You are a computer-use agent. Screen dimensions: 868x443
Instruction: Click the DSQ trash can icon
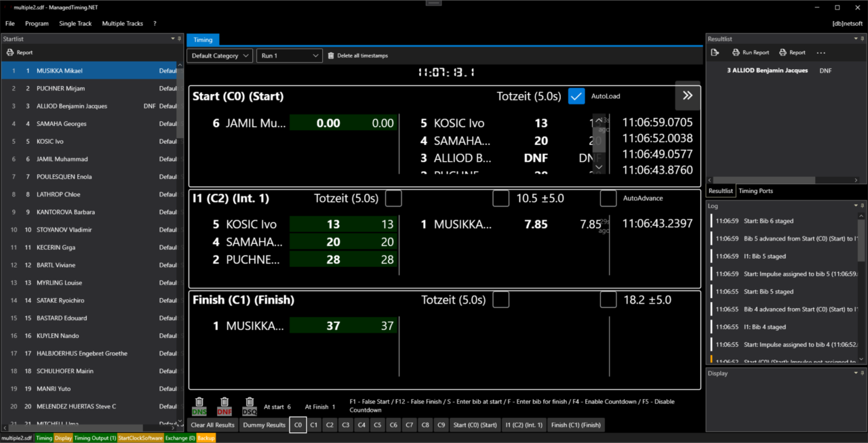click(250, 402)
